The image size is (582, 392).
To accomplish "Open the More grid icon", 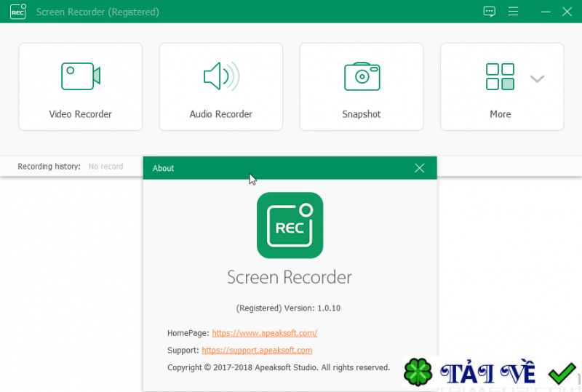I will [500, 76].
